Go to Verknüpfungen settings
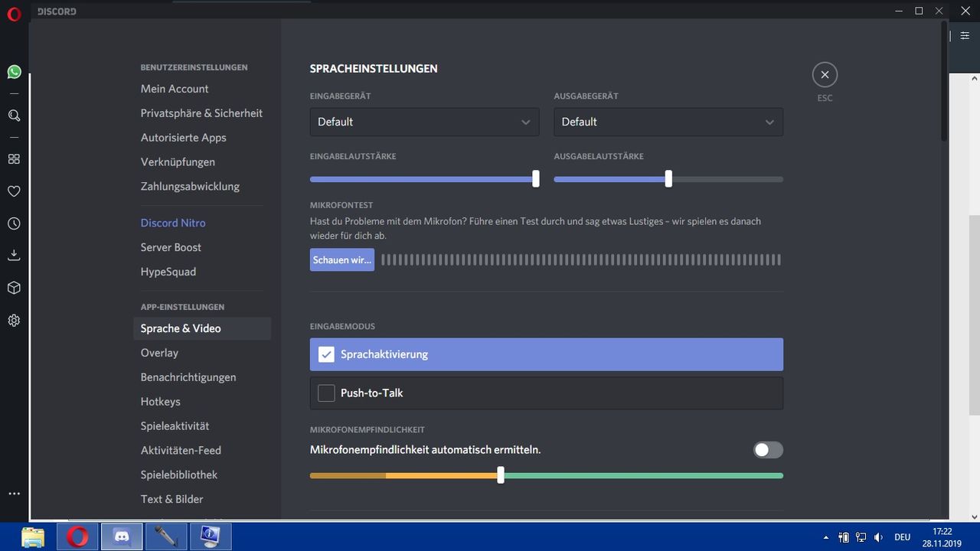 coord(178,162)
